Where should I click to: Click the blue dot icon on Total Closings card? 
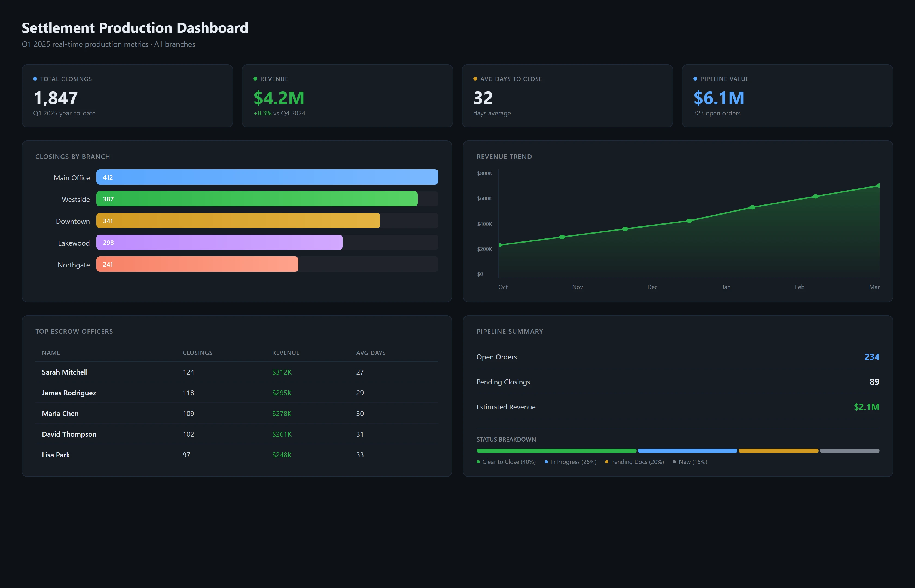coord(35,79)
